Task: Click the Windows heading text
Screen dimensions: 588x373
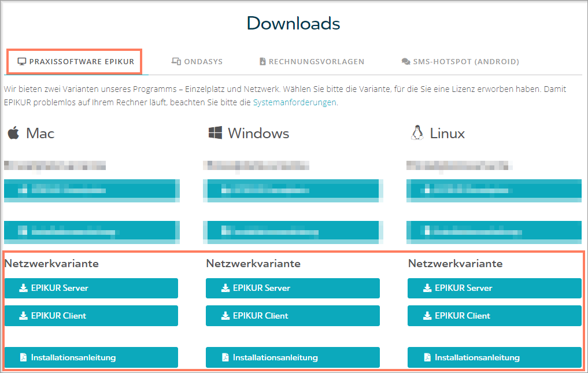Action: coord(258,134)
